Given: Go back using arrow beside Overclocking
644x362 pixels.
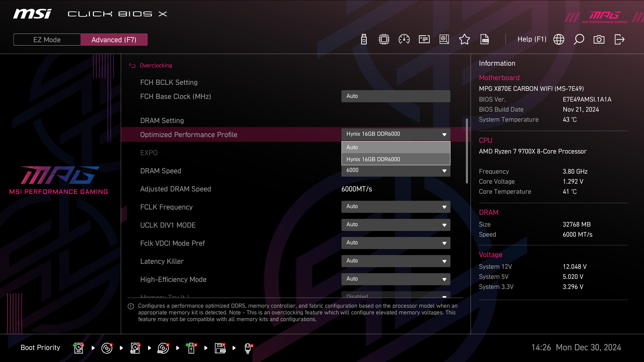Looking at the screenshot, I should (132, 65).
